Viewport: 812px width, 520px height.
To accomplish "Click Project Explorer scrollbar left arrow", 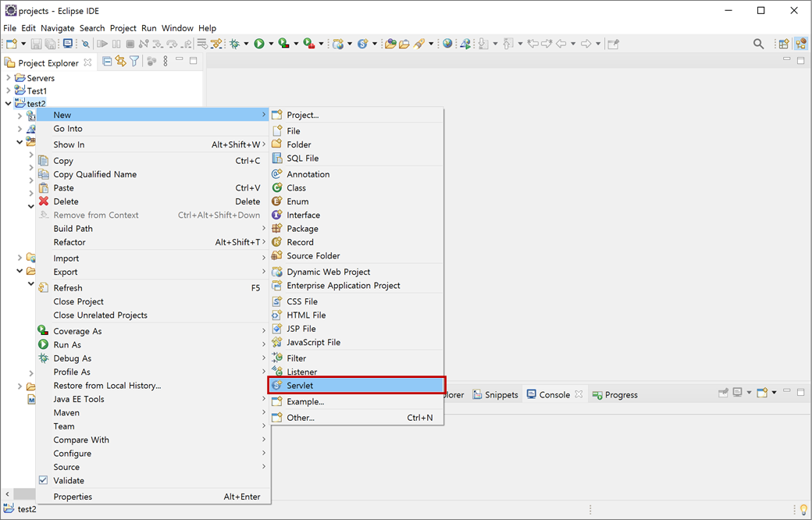I will click(x=7, y=494).
